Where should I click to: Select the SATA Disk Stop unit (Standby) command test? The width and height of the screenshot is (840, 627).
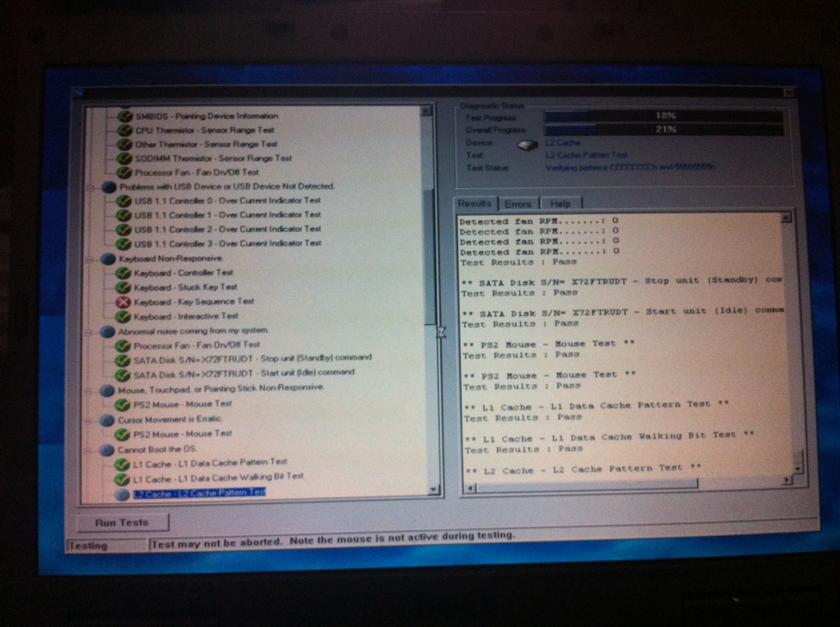[252, 358]
